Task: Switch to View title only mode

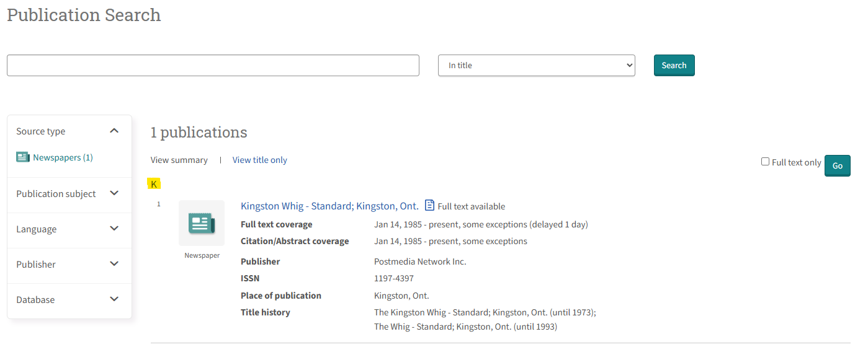Action: pos(259,159)
